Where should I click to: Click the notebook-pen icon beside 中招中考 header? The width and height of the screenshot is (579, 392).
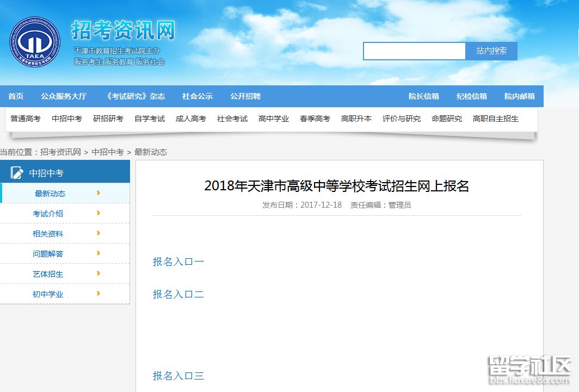click(x=18, y=172)
